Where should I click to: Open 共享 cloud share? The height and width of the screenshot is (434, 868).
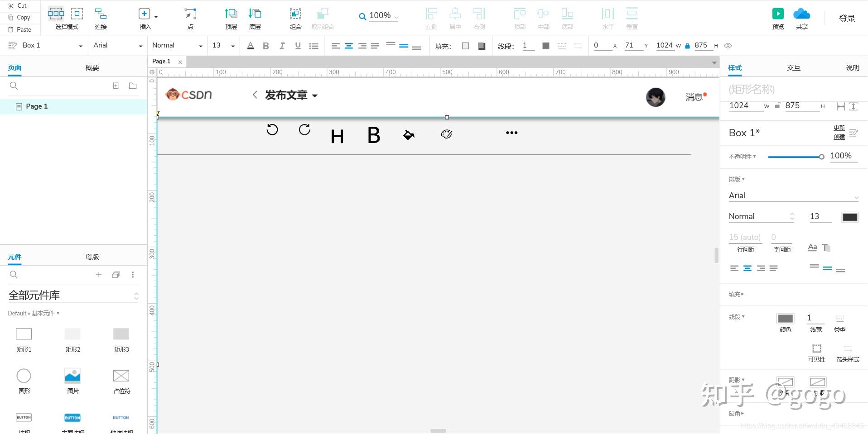(x=802, y=19)
